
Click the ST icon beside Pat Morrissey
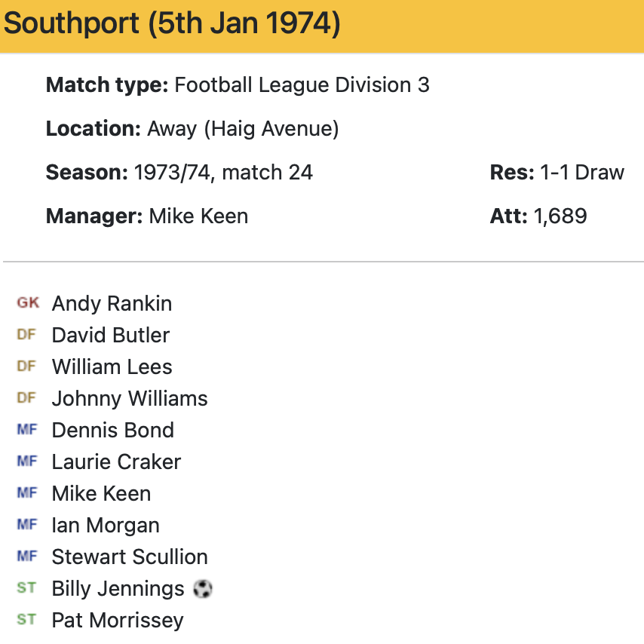point(26,620)
